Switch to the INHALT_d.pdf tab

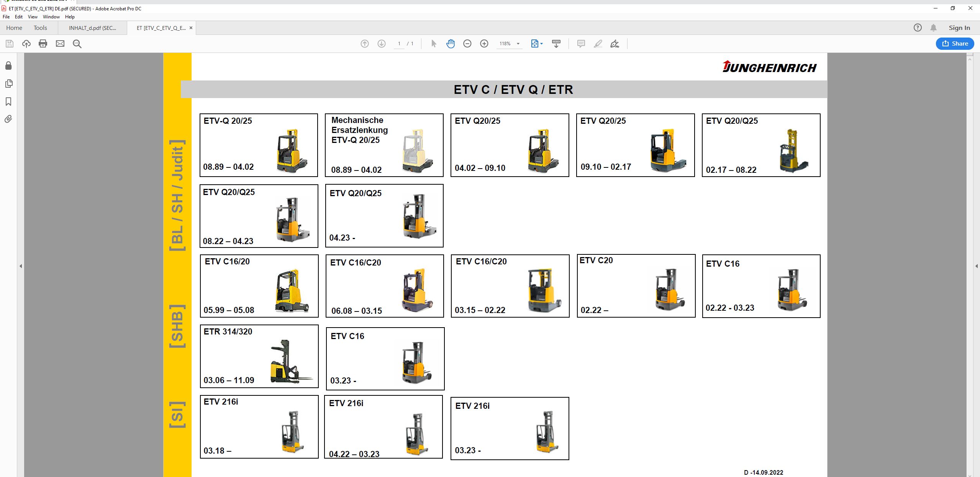click(x=92, y=28)
